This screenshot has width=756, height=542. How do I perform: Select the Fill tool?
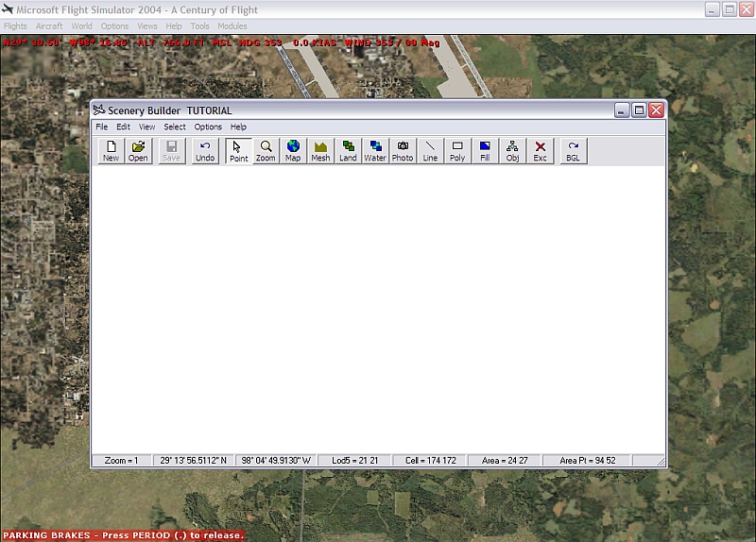(x=485, y=151)
